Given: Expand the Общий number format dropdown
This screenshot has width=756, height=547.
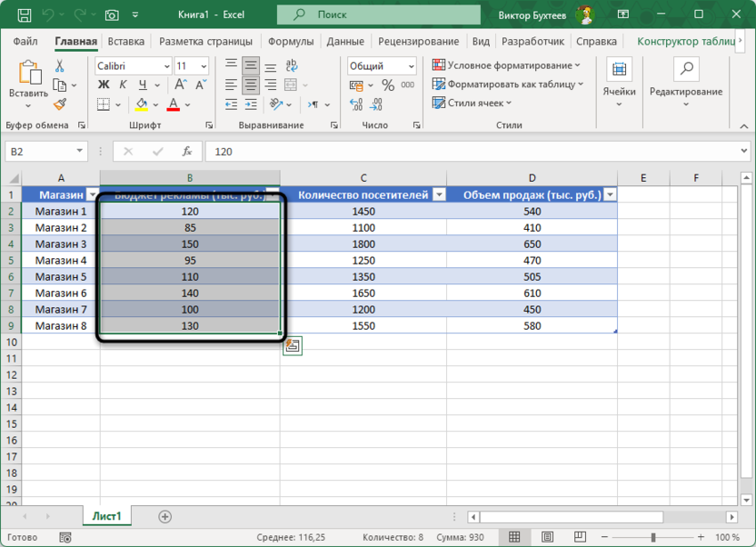Looking at the screenshot, I should point(411,66).
